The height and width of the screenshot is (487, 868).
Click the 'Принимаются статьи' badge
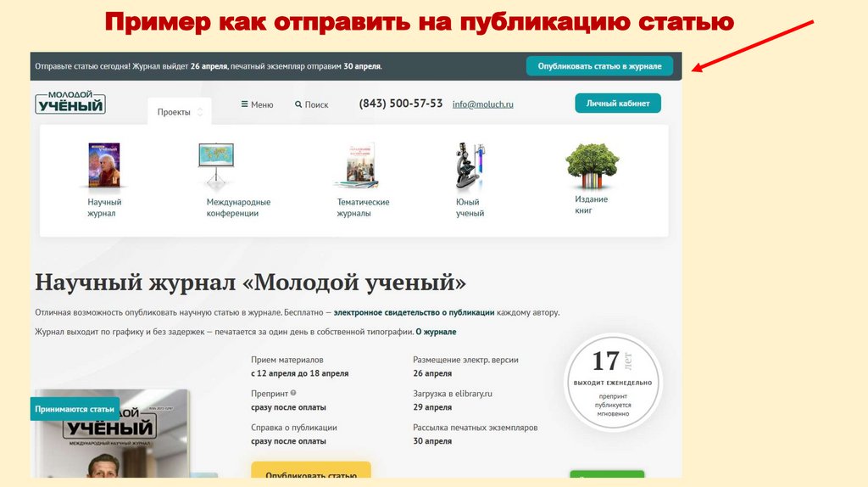pos(75,409)
